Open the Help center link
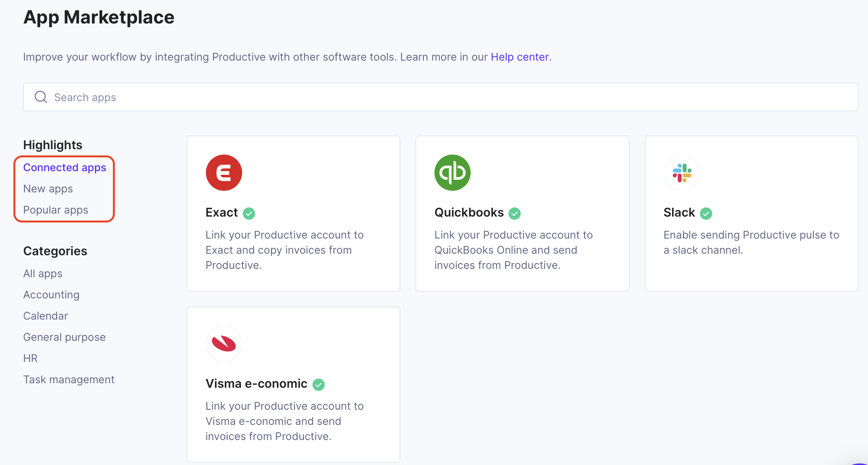The height and width of the screenshot is (465, 868). point(520,57)
